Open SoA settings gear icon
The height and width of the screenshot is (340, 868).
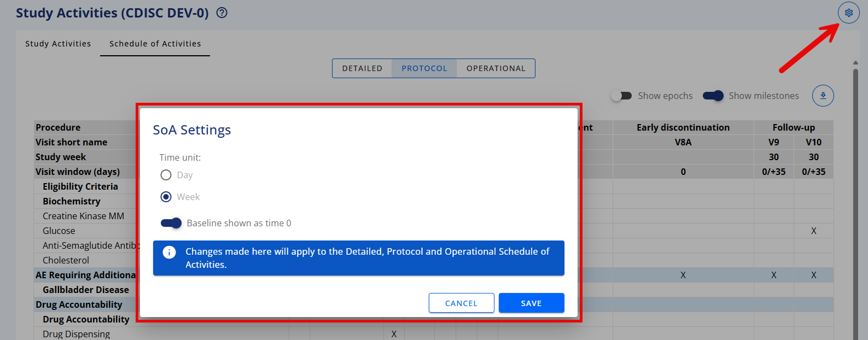(x=848, y=13)
